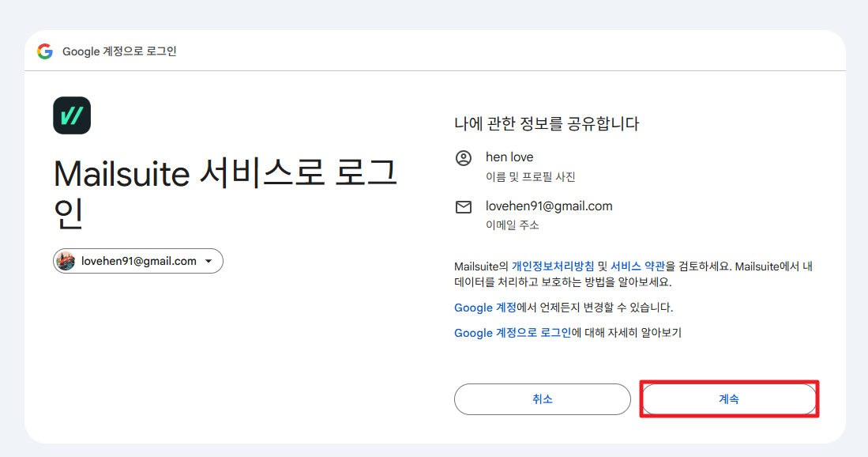Open the Google 계정으로 로그인 learn-more link
This screenshot has height=457, width=868.
(513, 333)
